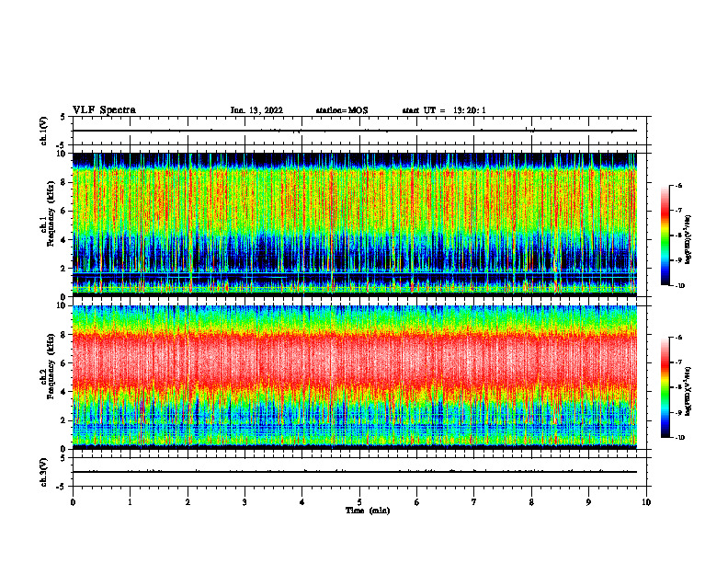The height and width of the screenshot is (563, 728).
Task: Click the "VLF Spectra" title text
Action: [x=104, y=110]
